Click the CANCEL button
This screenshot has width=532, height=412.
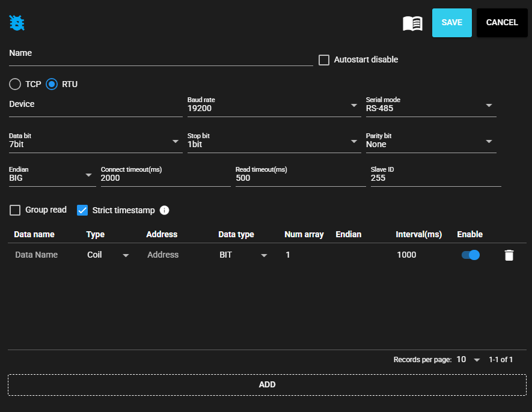(501, 23)
